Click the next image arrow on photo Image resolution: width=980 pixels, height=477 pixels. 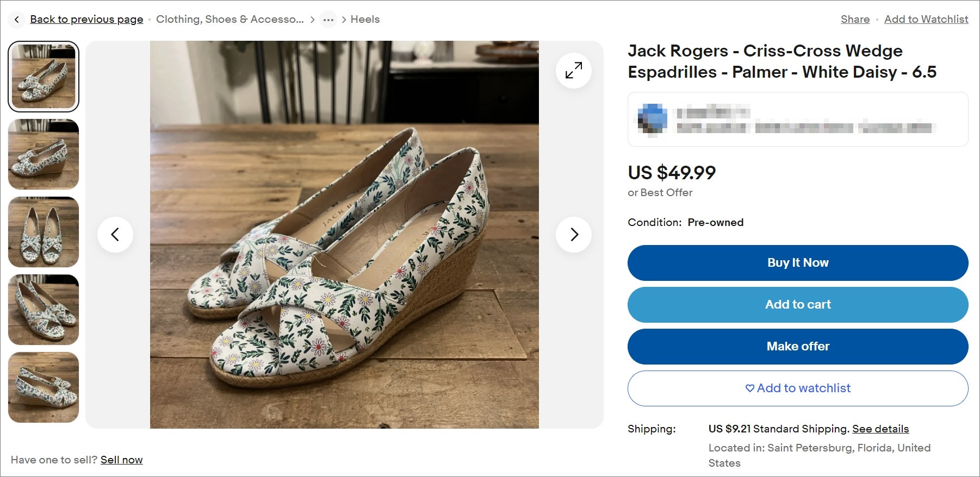click(574, 234)
